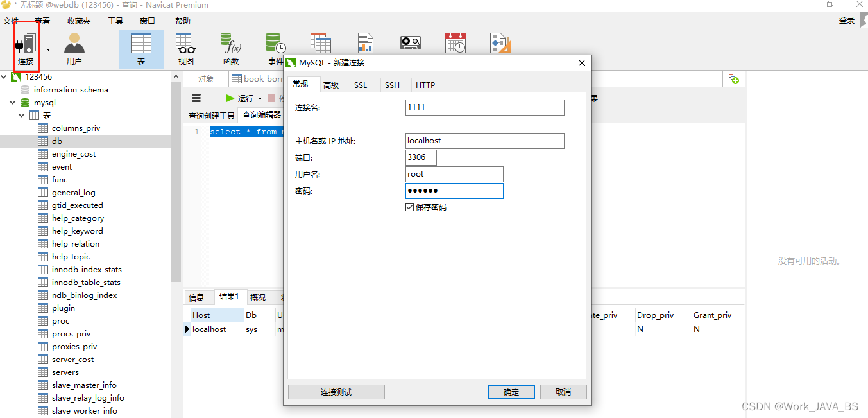Click the 取消 button

click(563, 392)
